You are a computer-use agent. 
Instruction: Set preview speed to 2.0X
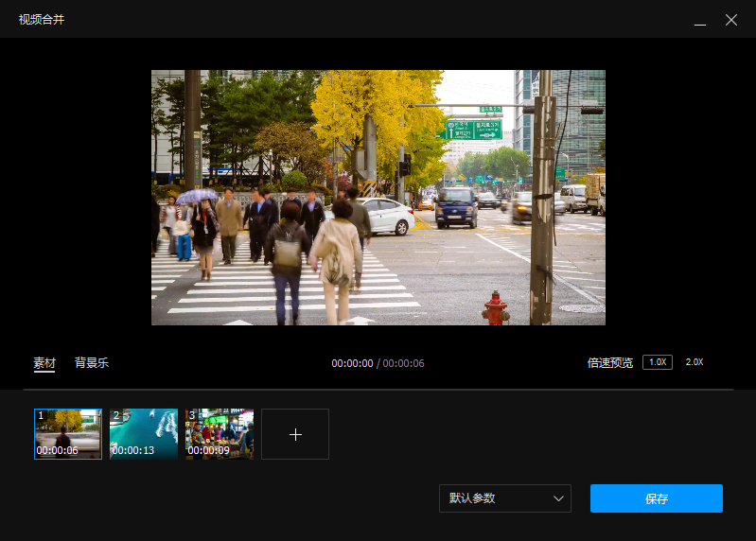tap(694, 362)
